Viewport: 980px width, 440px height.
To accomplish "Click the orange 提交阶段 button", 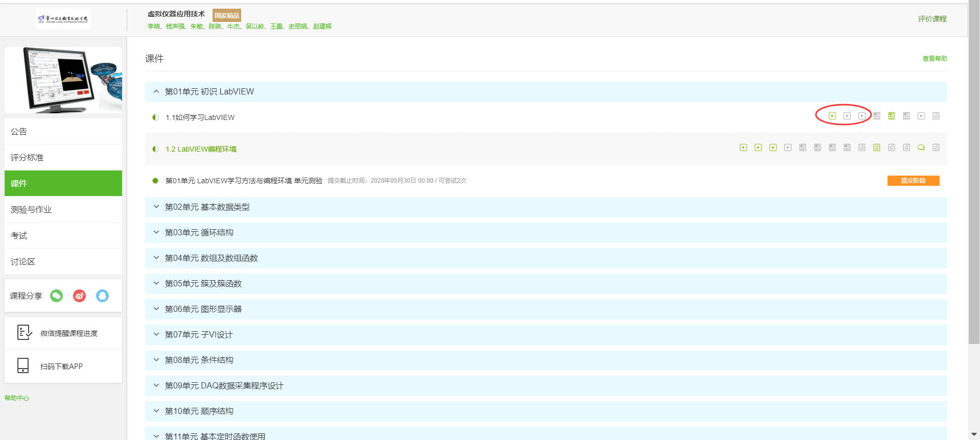I will [913, 181].
